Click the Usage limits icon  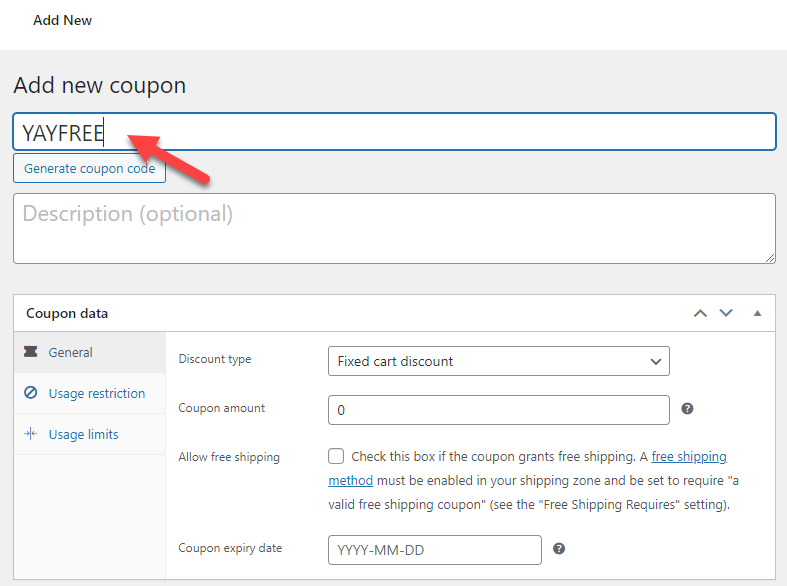point(31,433)
